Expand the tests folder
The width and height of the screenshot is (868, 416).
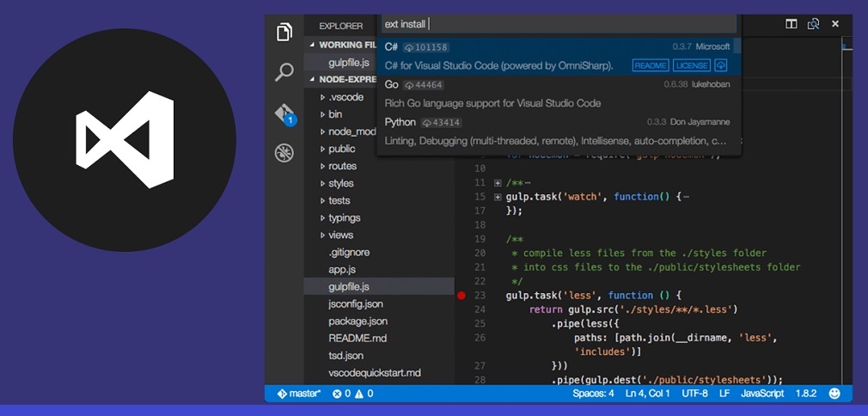[x=323, y=200]
